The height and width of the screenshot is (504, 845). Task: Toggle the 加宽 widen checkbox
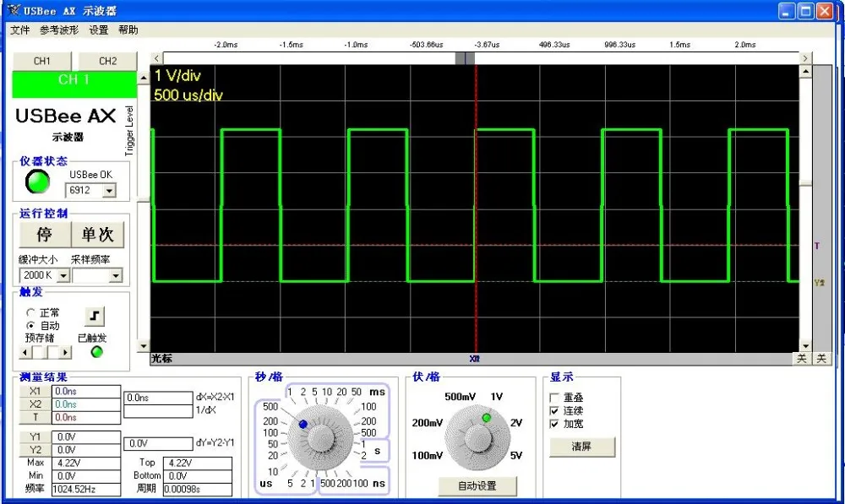tap(554, 424)
